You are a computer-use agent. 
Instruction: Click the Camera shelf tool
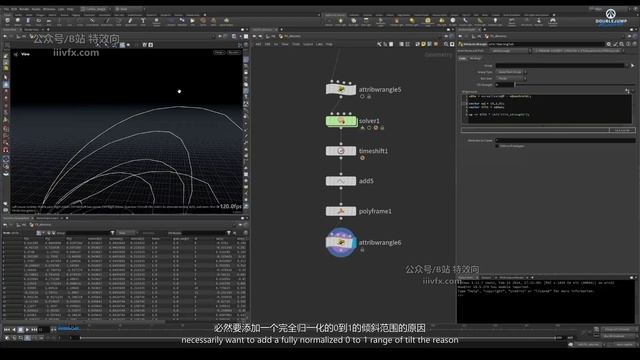pos(329,21)
